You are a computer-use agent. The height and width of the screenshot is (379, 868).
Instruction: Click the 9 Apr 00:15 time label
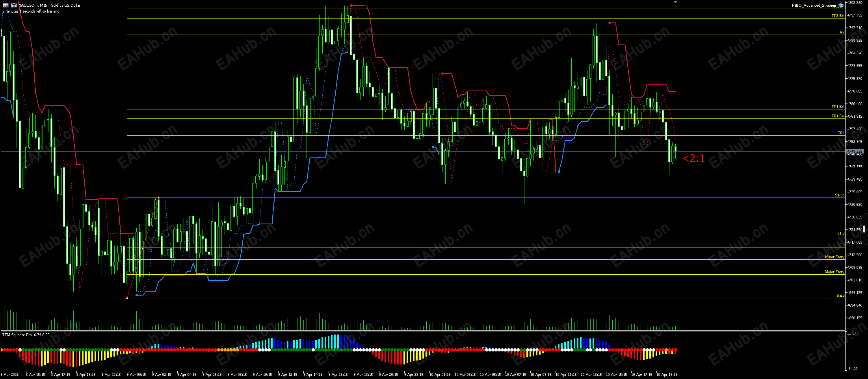[136, 375]
